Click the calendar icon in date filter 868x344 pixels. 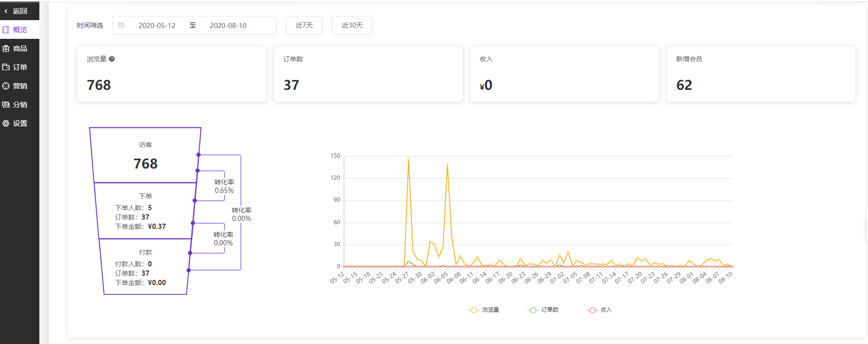121,25
